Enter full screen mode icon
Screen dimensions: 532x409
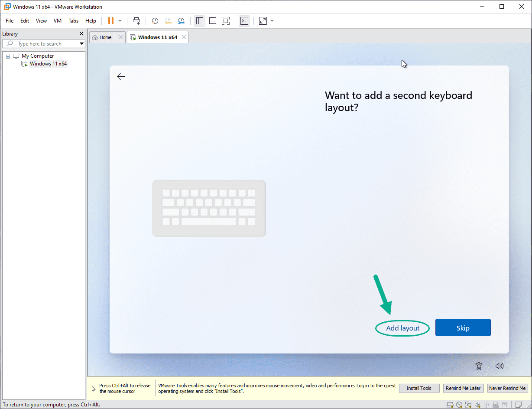(x=226, y=21)
